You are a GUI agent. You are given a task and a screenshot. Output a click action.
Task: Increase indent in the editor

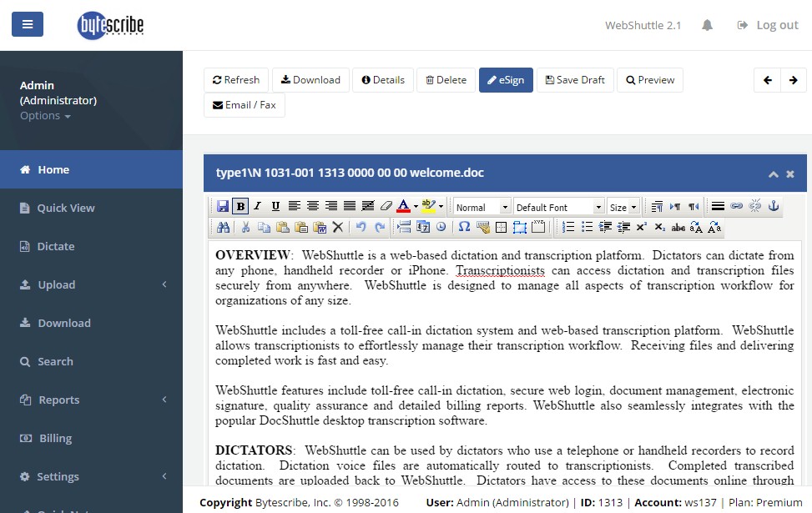[605, 227]
